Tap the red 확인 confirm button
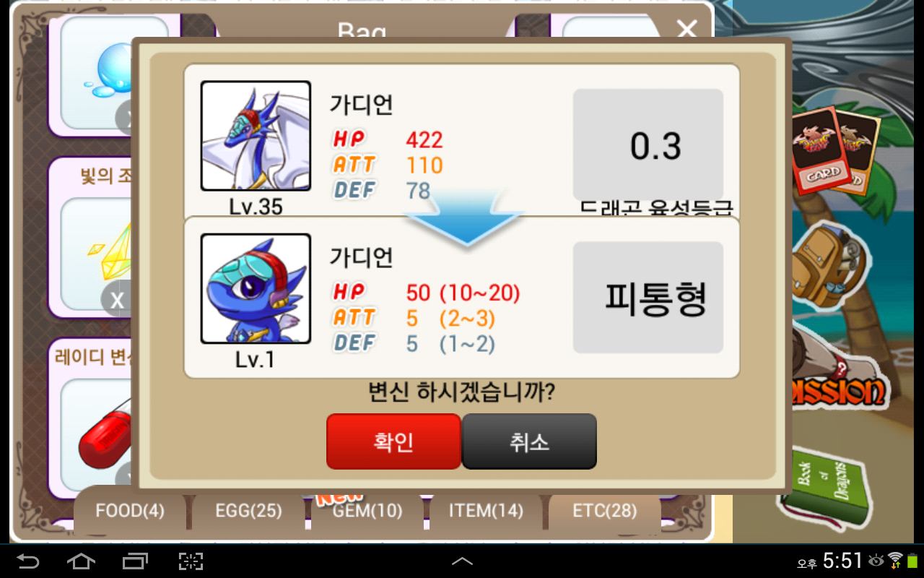Viewport: 924px width, 578px height. pos(393,441)
